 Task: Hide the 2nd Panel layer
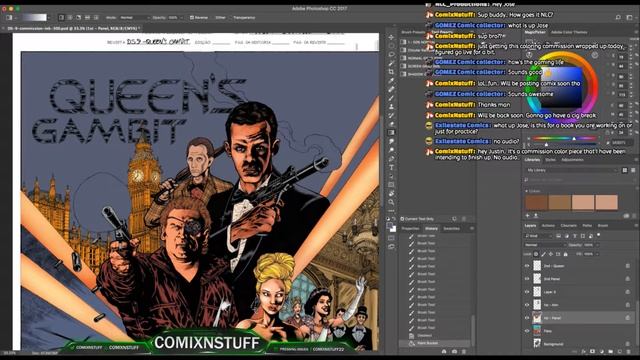click(527, 279)
